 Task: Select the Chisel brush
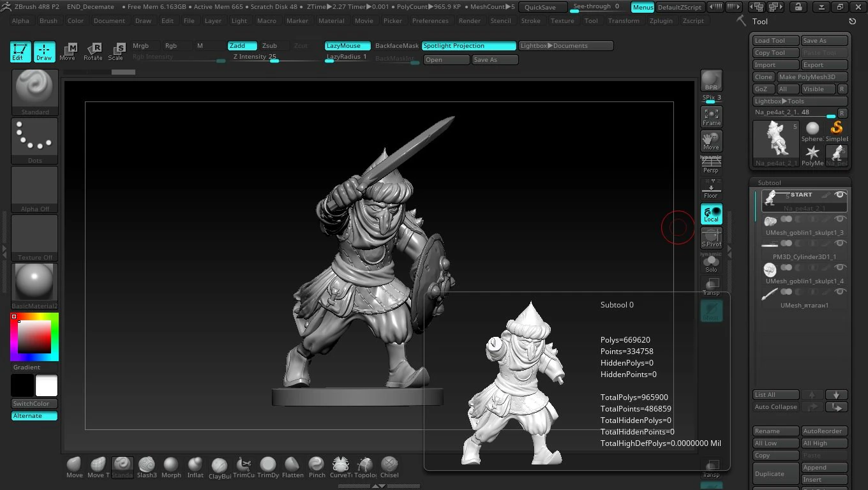pyautogui.click(x=389, y=468)
